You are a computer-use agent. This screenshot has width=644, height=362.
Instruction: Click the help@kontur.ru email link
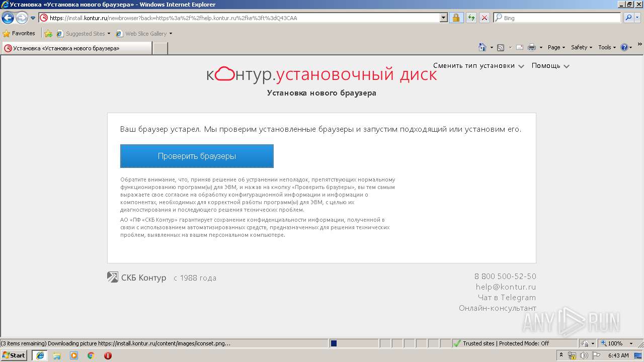pos(506,287)
